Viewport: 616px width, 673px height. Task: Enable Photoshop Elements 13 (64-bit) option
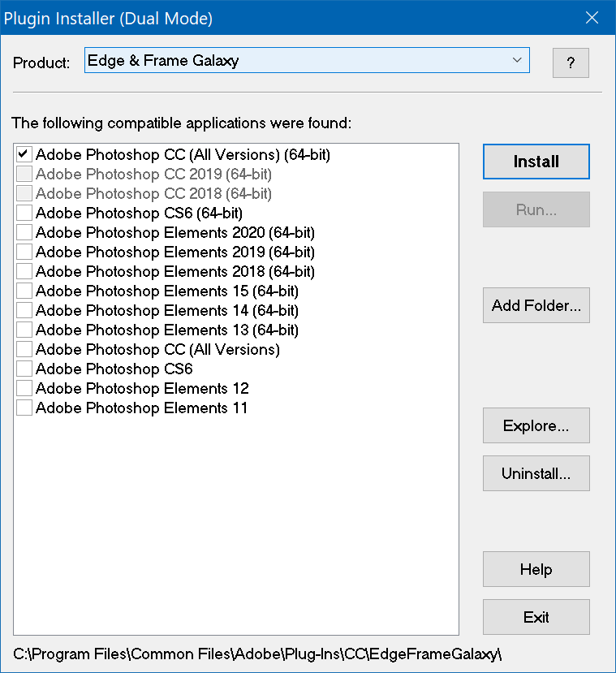(x=24, y=330)
